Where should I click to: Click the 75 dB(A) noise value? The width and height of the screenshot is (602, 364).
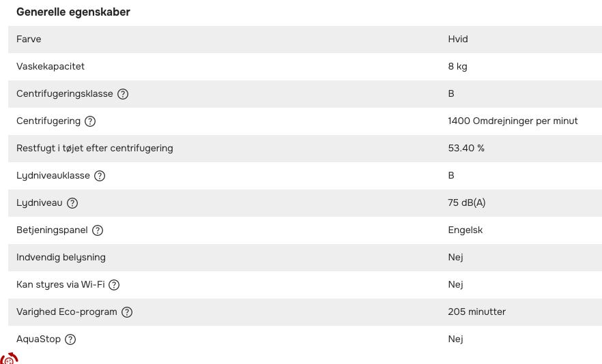pos(467,203)
